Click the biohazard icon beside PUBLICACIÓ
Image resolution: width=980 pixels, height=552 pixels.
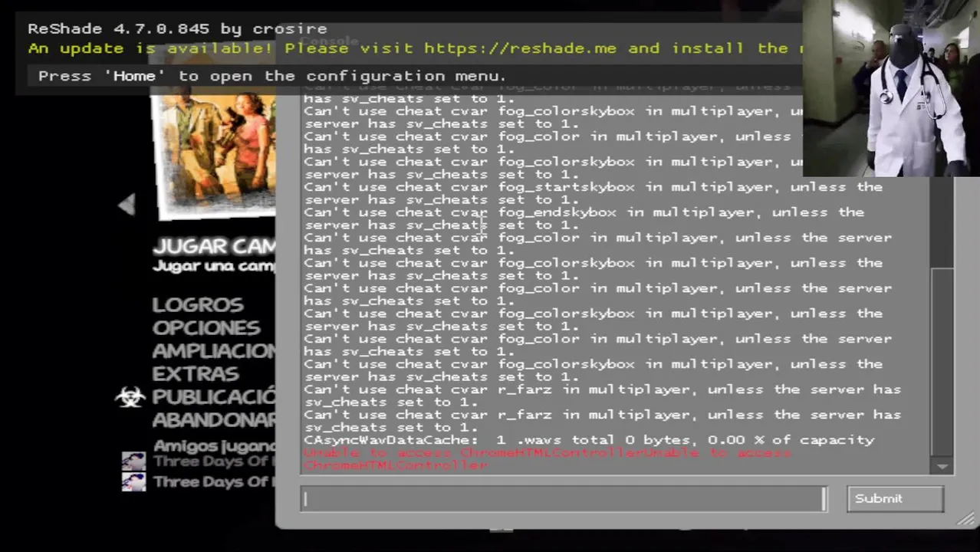pos(130,396)
